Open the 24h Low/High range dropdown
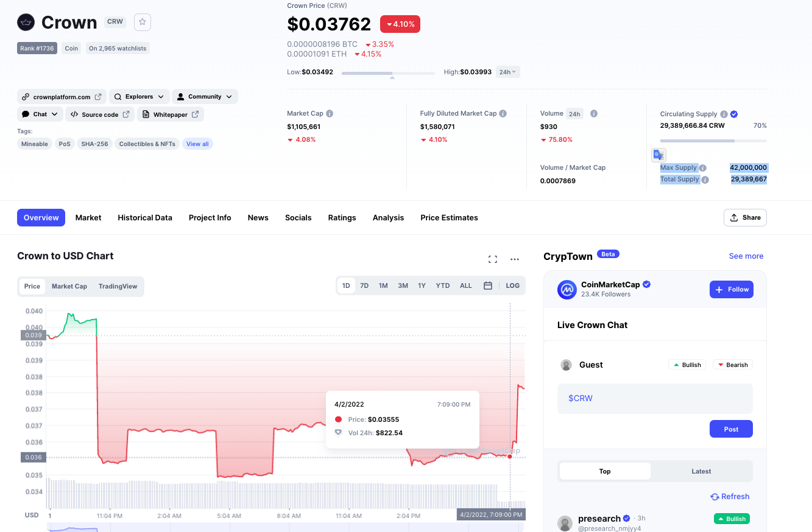The width and height of the screenshot is (812, 532). (507, 72)
